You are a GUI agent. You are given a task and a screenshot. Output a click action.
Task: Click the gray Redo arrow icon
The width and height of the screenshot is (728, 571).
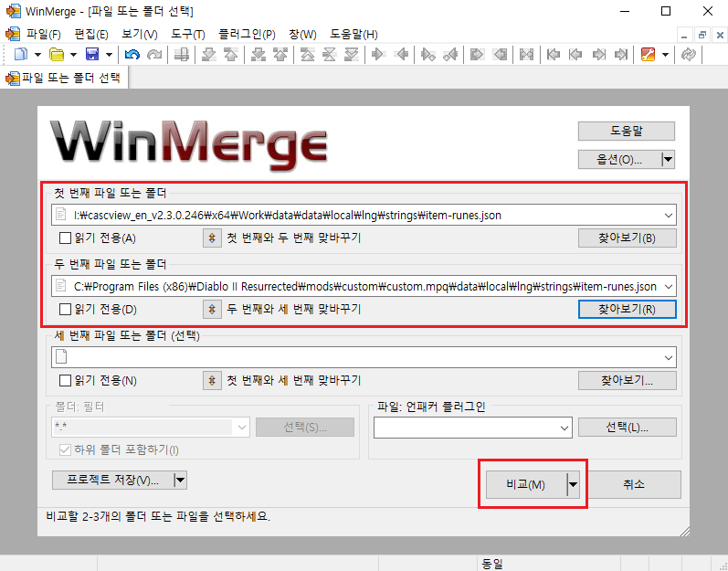point(154,55)
